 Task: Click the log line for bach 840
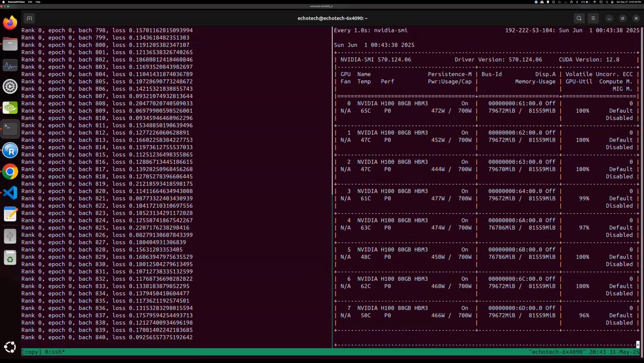[x=107, y=337]
